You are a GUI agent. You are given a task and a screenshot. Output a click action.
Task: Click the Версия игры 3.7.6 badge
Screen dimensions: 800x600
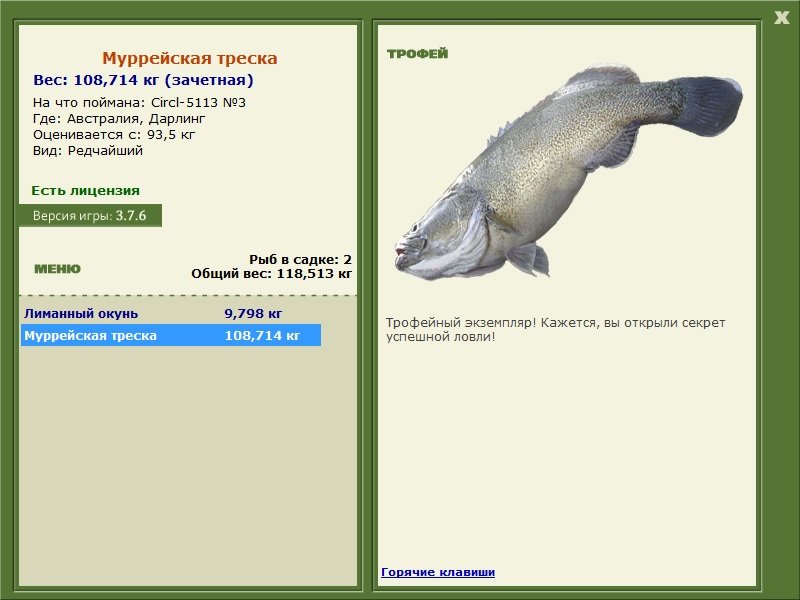(90, 215)
